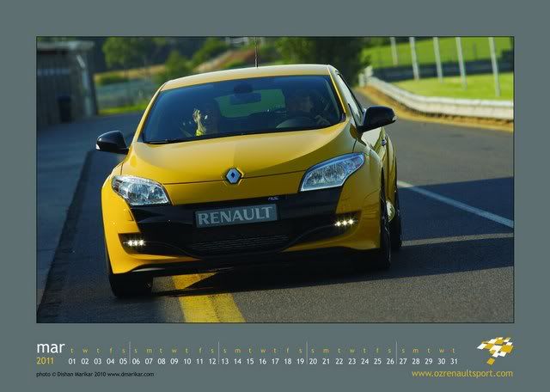Click the checkered flag logo icon
The height and width of the screenshot is (392, 550).
point(495,350)
